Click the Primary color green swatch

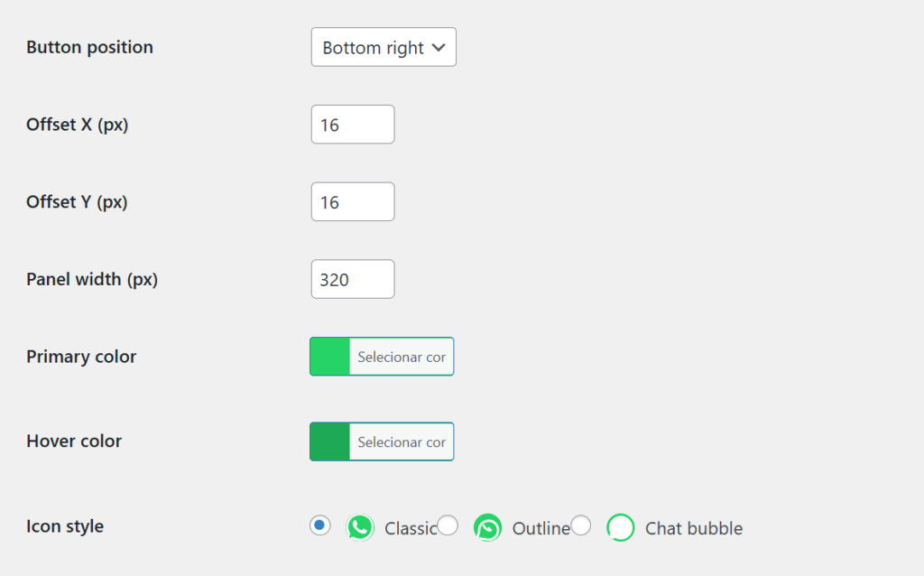pyautogui.click(x=330, y=357)
